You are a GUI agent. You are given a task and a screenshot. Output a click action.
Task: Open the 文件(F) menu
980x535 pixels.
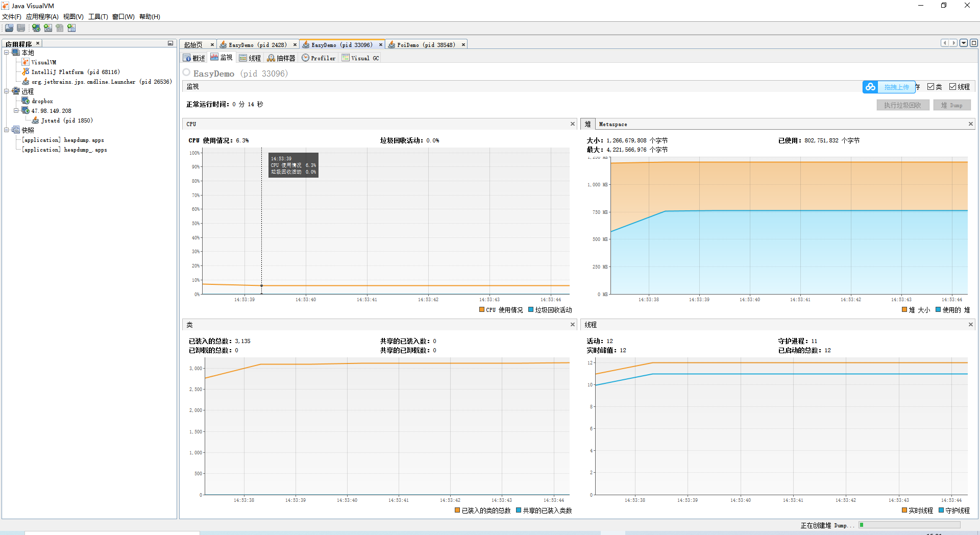click(x=12, y=17)
